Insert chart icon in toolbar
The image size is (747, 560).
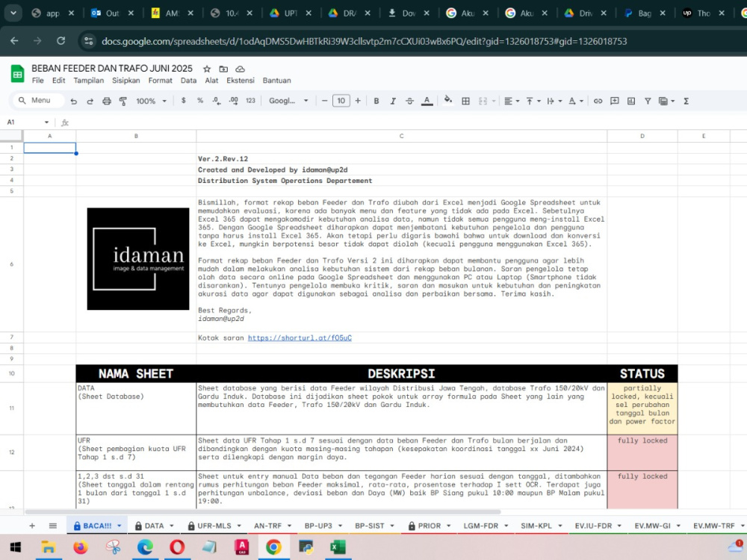pos(631,101)
